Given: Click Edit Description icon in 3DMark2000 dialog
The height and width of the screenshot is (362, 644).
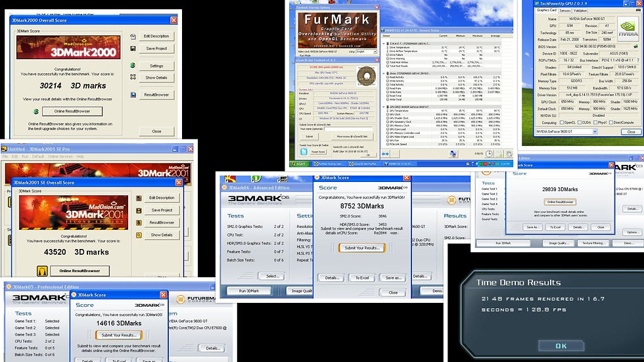Looking at the screenshot, I should click(x=133, y=37).
